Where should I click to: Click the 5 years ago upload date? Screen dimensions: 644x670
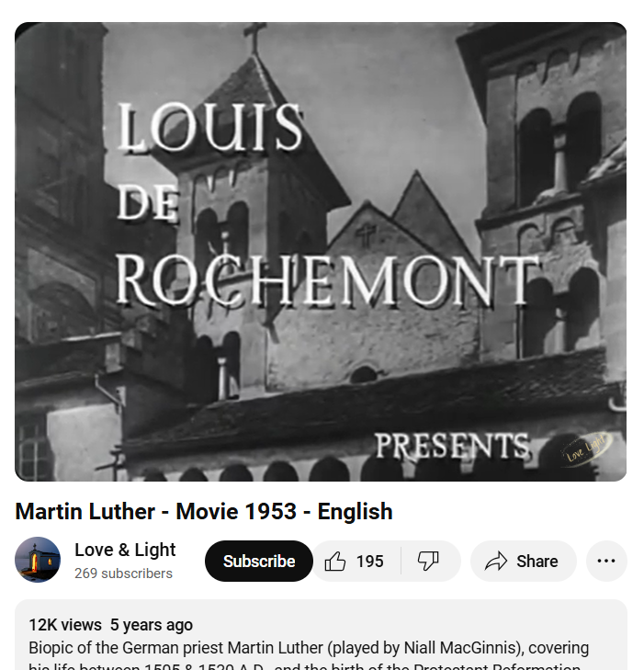click(152, 625)
